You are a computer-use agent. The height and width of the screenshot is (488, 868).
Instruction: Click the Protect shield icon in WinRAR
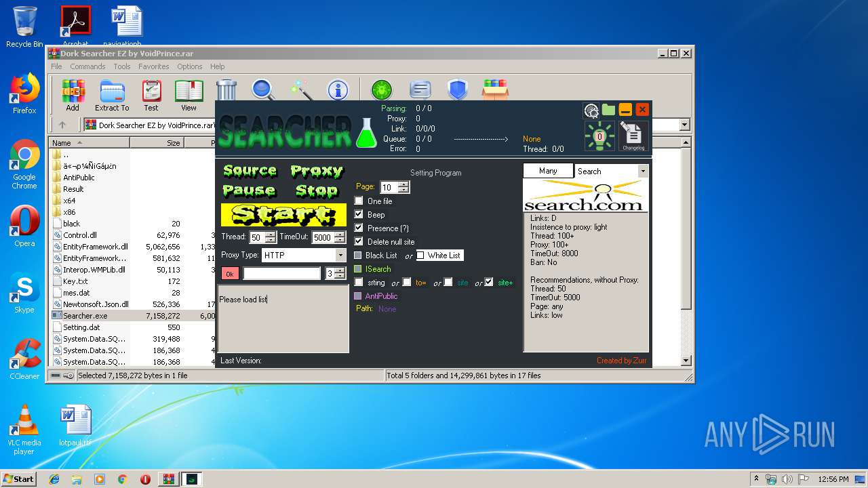(x=458, y=89)
